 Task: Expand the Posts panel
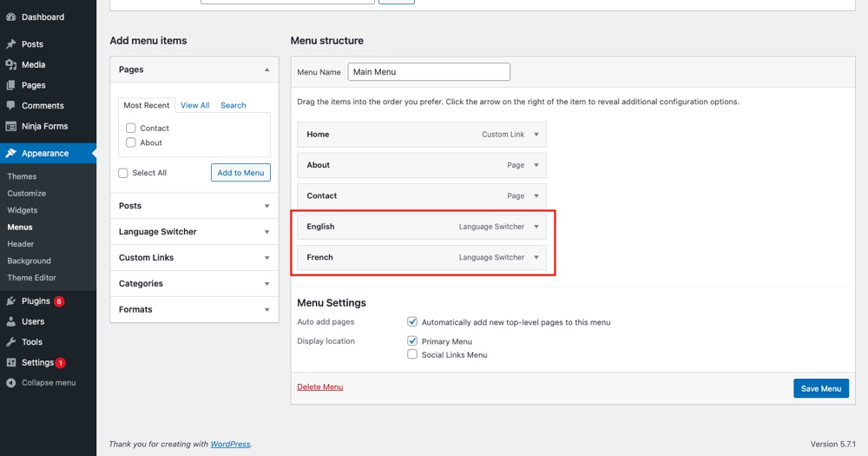pos(266,206)
